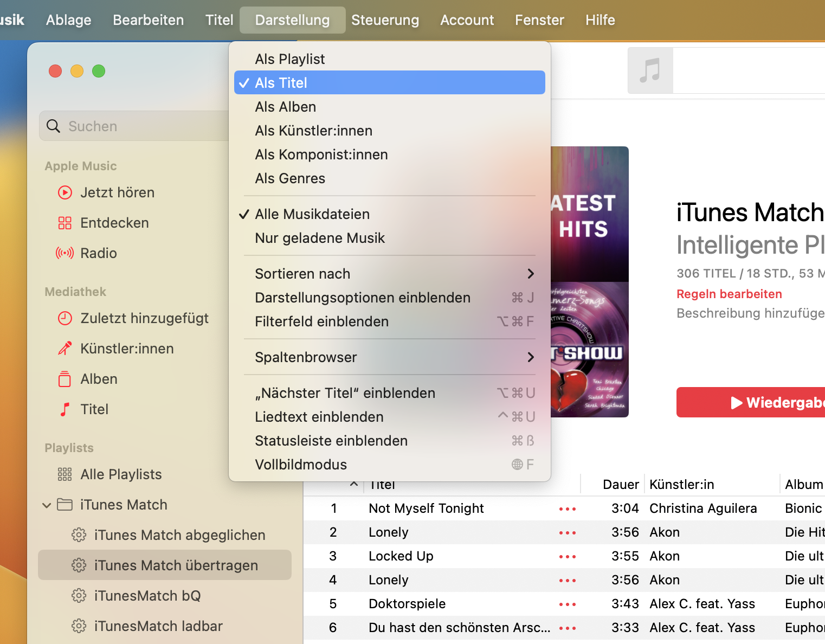Toggle Alle Musikdateien filter

point(390,214)
